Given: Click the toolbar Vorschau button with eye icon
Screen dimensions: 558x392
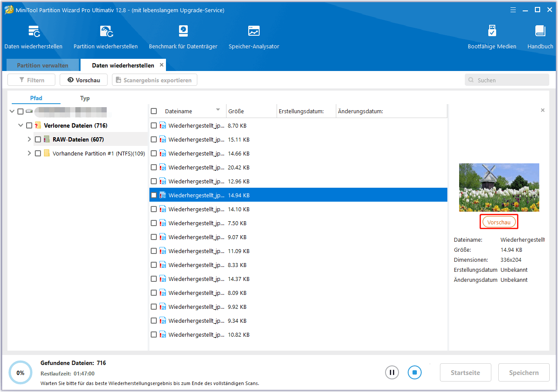Looking at the screenshot, I should (84, 80).
